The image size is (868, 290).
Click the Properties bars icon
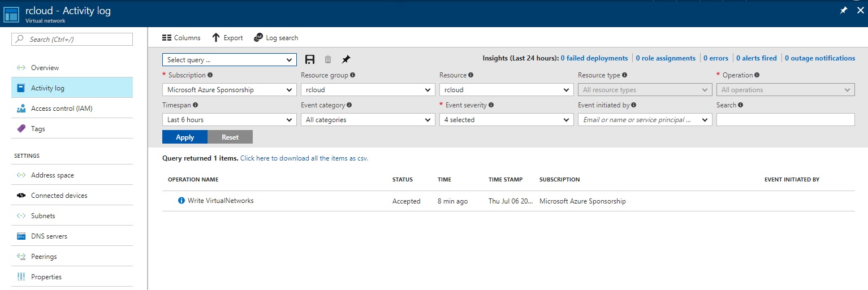[x=21, y=277]
